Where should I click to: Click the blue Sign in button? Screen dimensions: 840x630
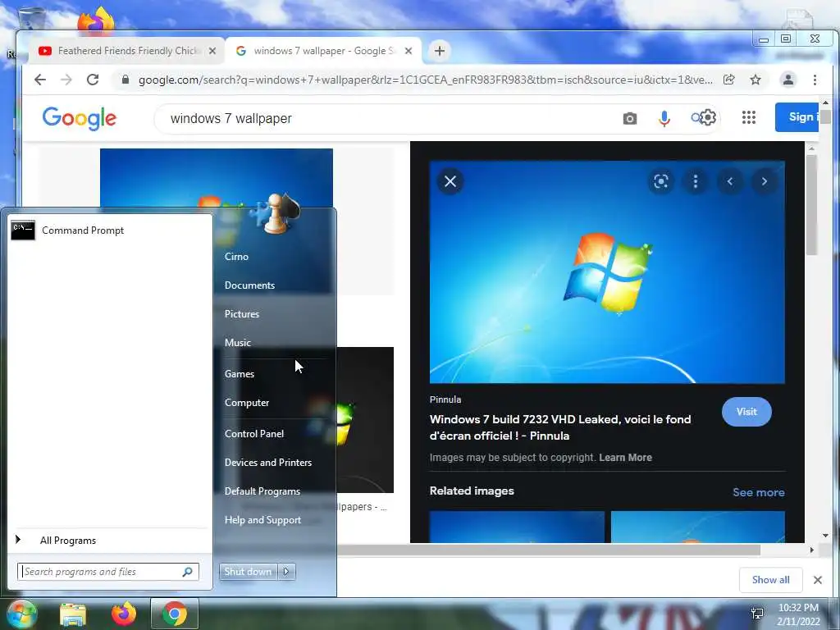pos(797,117)
